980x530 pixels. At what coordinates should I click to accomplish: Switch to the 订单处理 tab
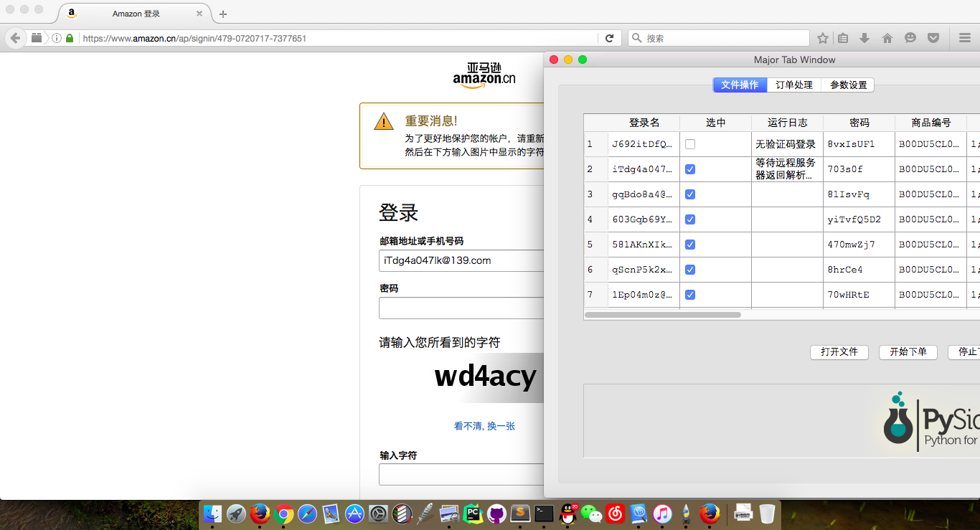point(794,85)
